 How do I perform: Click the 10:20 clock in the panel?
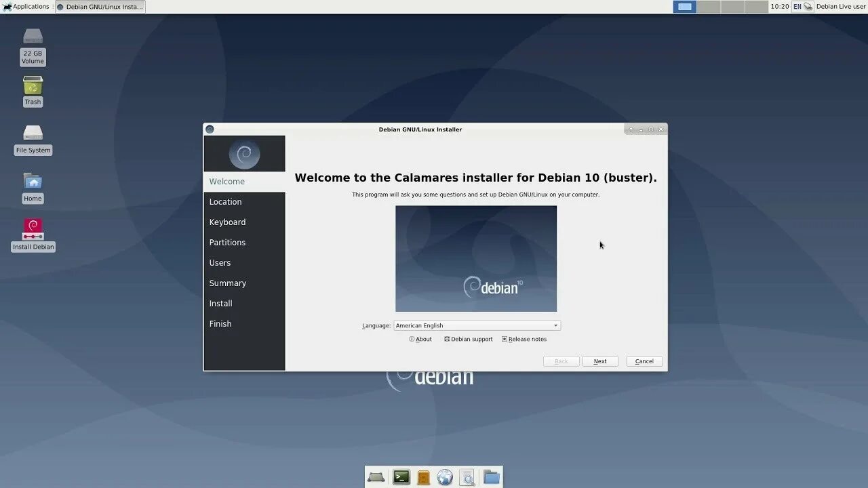click(x=780, y=6)
